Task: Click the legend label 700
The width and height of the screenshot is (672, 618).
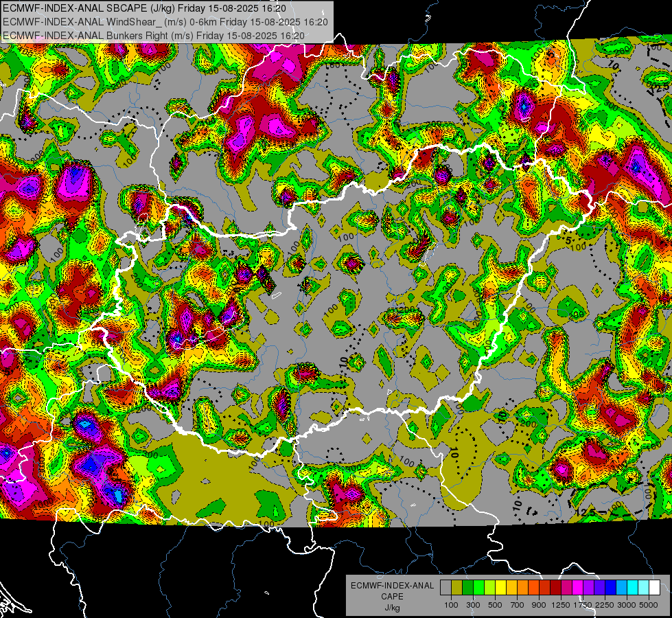Action: 518,605
